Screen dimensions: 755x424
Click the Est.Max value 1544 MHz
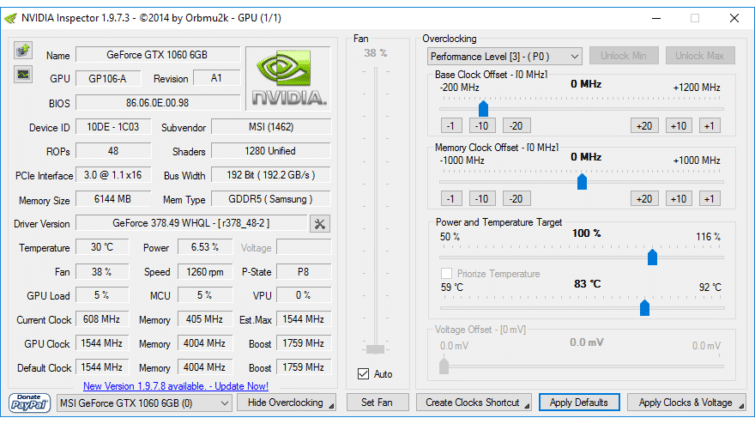pos(303,319)
